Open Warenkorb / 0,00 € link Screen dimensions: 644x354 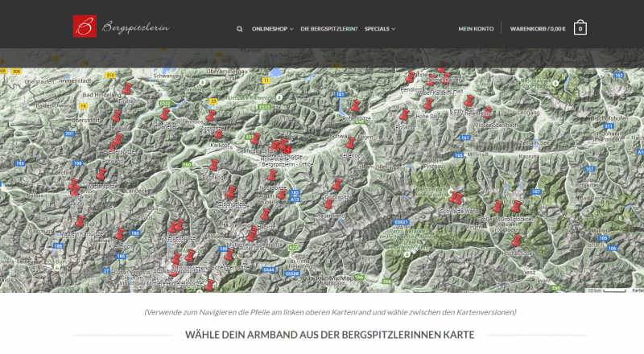point(538,29)
